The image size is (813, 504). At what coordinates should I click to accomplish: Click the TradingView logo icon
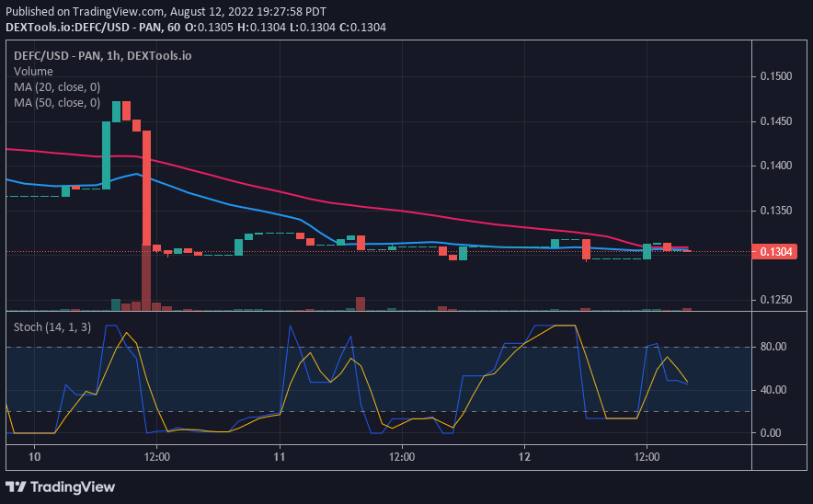pos(16,487)
